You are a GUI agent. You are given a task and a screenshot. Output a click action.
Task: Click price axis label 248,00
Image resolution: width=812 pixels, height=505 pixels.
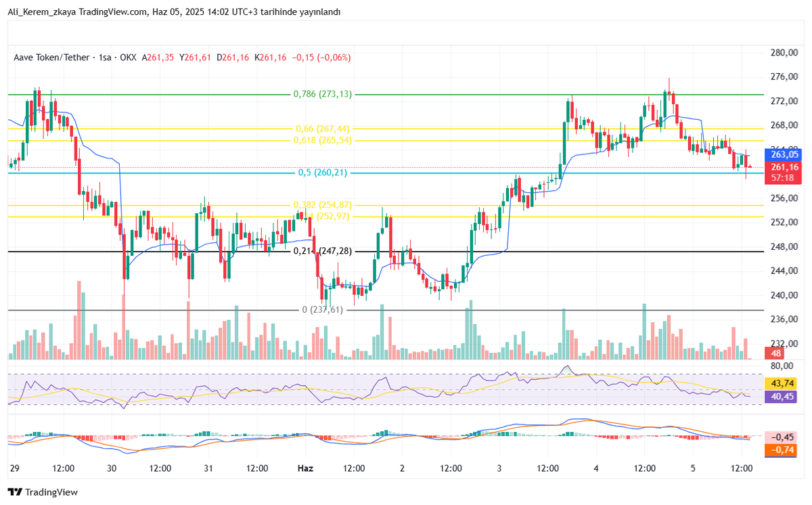pyautogui.click(x=784, y=246)
